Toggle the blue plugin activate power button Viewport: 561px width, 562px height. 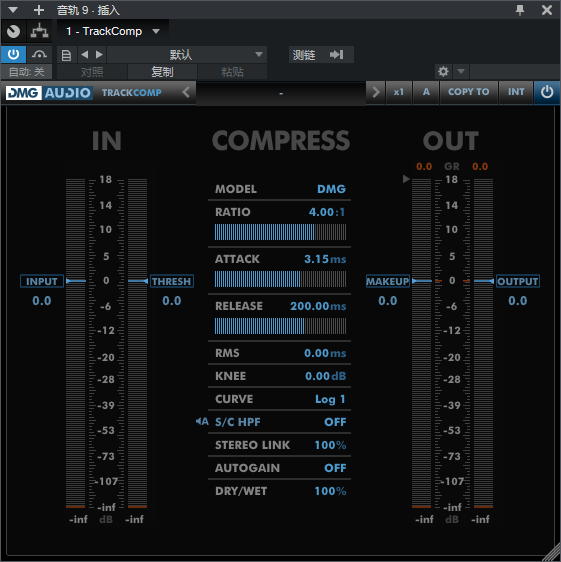[13, 54]
